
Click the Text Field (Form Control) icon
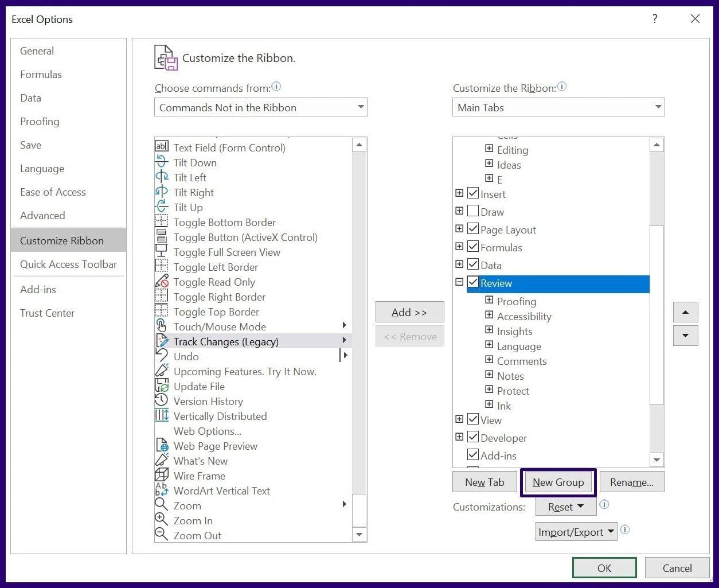point(162,147)
